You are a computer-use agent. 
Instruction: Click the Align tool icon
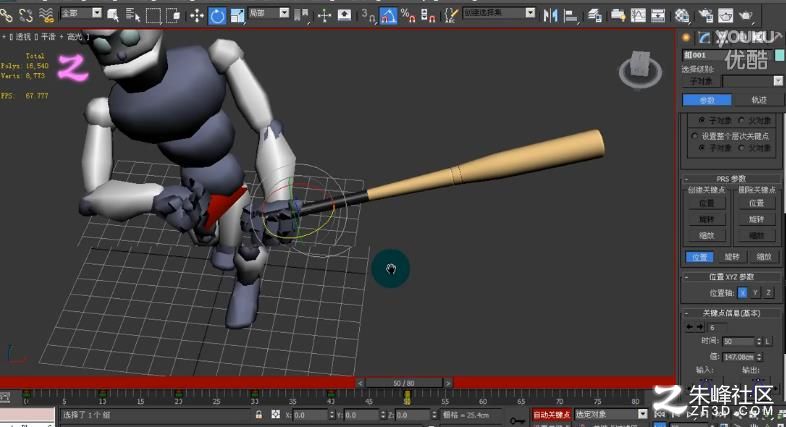click(x=570, y=16)
